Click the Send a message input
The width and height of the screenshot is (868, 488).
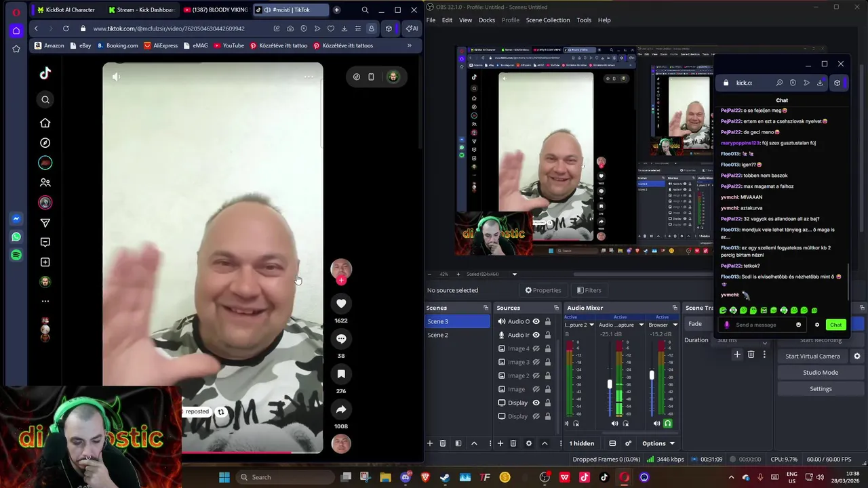(x=764, y=325)
